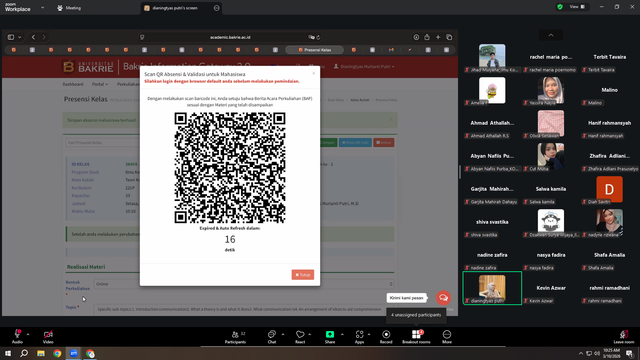
Task: Select the Presensi Kelas browser tab
Action: (314, 50)
